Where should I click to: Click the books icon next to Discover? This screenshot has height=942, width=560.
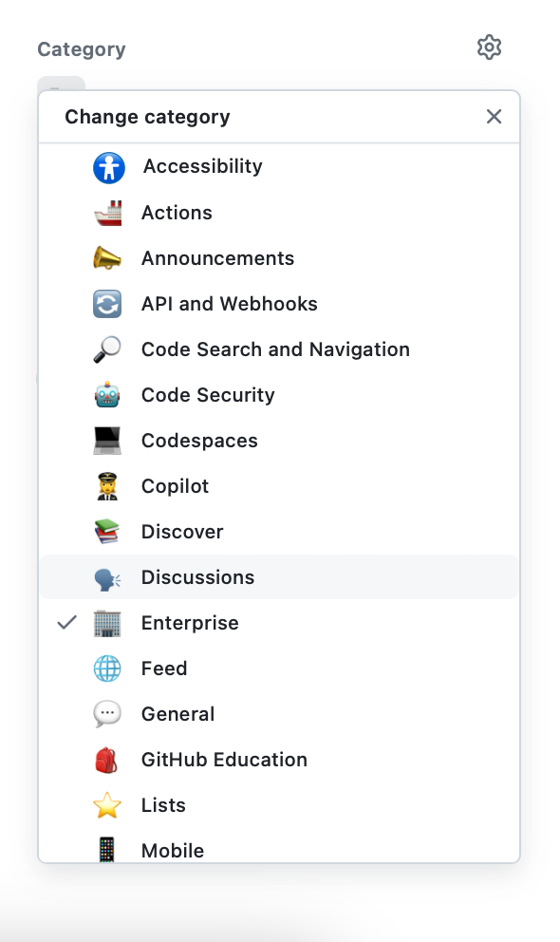pos(107,531)
